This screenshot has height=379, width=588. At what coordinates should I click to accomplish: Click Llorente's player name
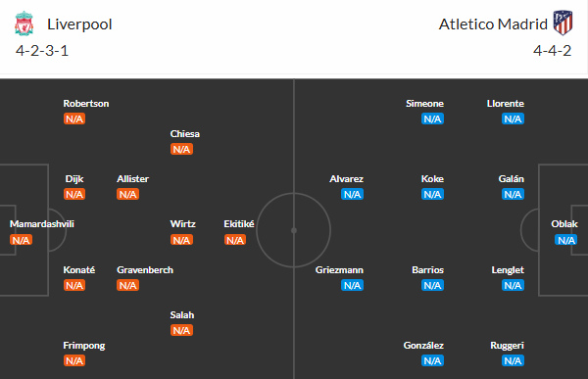(x=506, y=104)
